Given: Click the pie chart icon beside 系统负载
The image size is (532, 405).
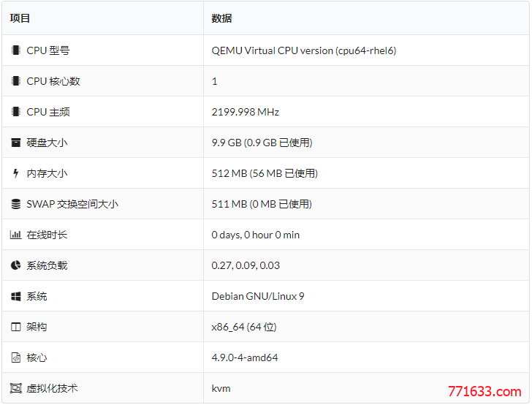Looking at the screenshot, I should click(x=15, y=265).
